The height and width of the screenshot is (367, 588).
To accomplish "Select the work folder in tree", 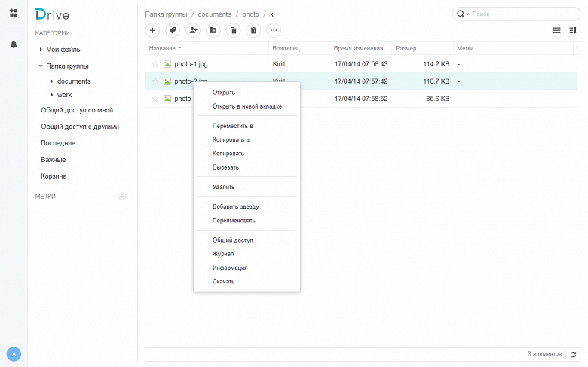I will coord(65,95).
